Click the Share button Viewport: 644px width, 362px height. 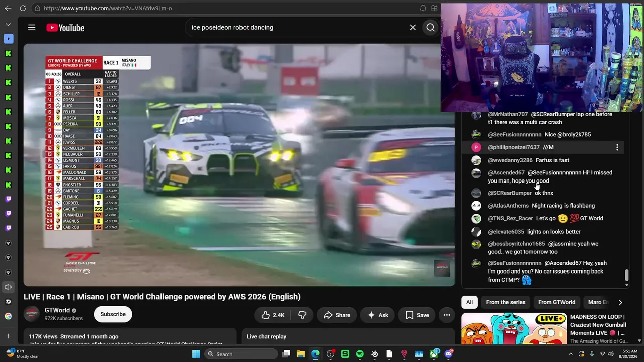click(x=337, y=315)
